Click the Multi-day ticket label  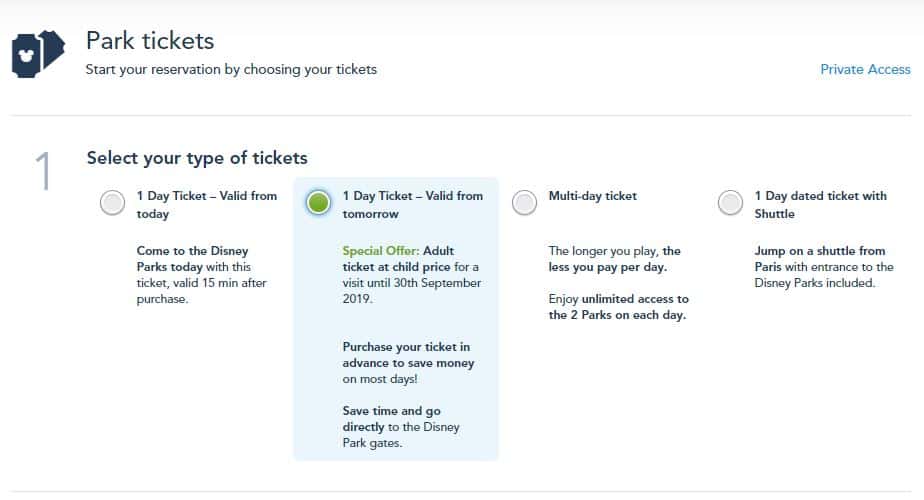coord(593,196)
